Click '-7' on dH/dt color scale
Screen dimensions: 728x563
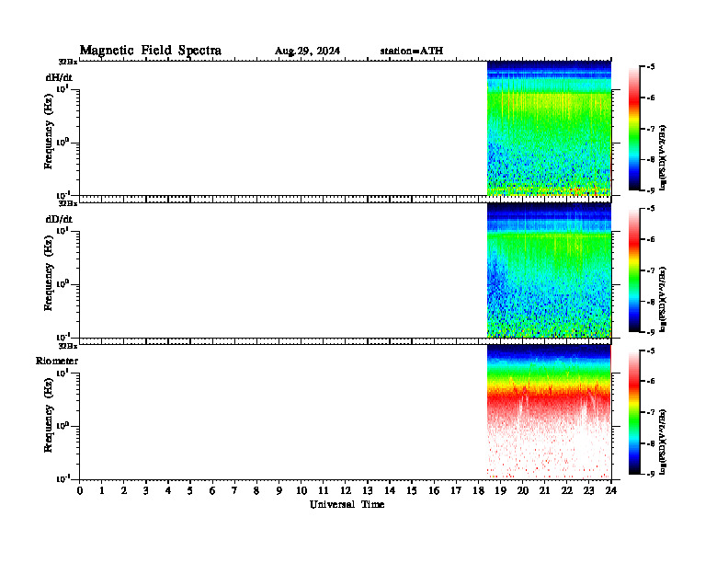pyautogui.click(x=651, y=129)
